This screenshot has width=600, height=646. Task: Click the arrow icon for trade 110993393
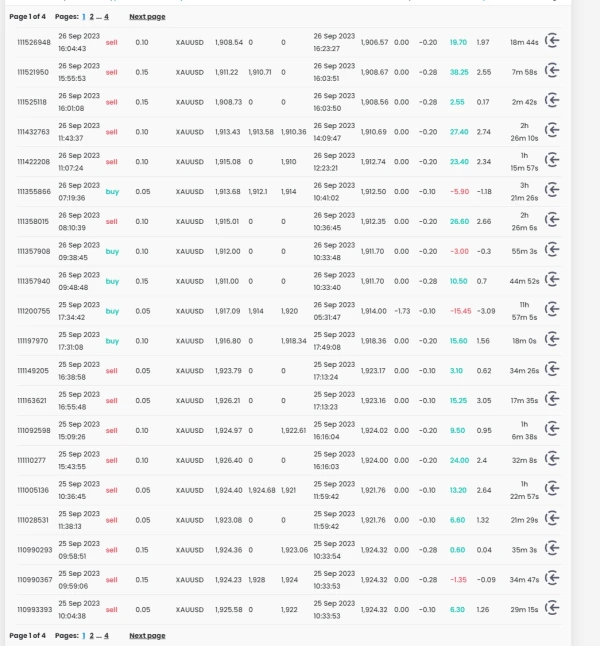click(x=551, y=609)
